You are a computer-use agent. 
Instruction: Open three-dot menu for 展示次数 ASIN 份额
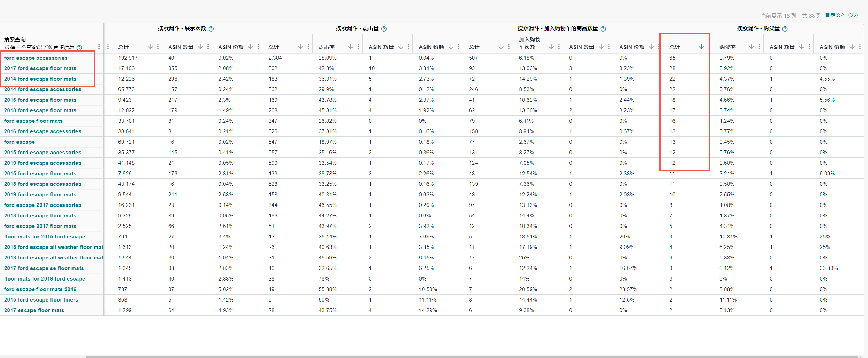click(258, 47)
